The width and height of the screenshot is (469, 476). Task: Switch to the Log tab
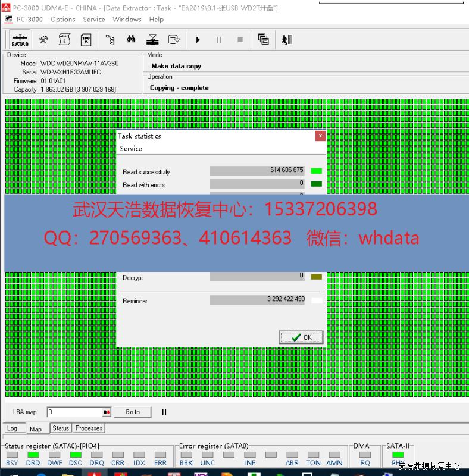[12, 428]
